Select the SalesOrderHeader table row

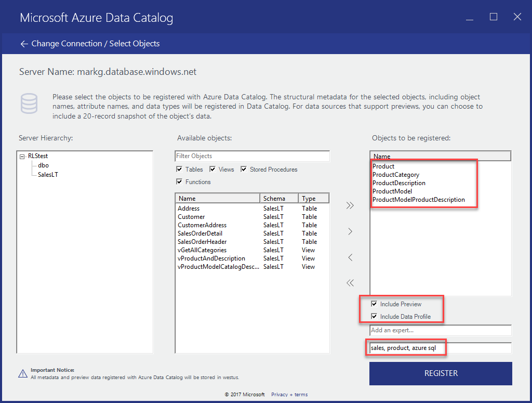(x=252, y=242)
